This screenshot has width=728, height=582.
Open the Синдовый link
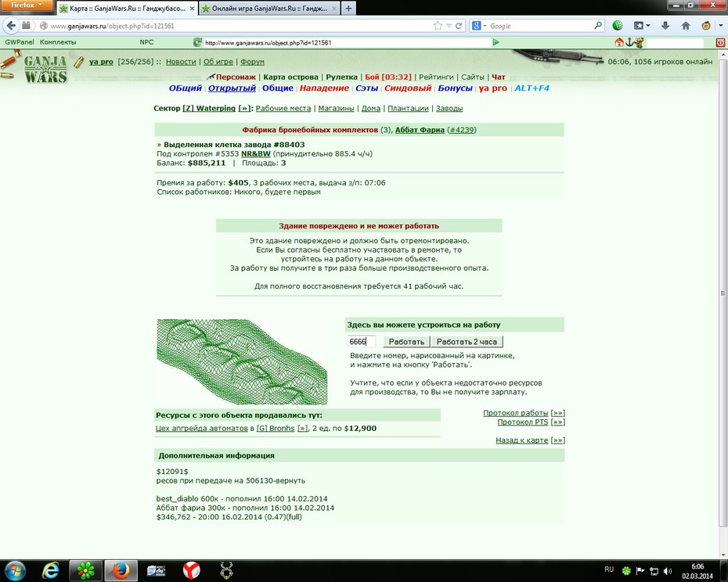(x=408, y=88)
